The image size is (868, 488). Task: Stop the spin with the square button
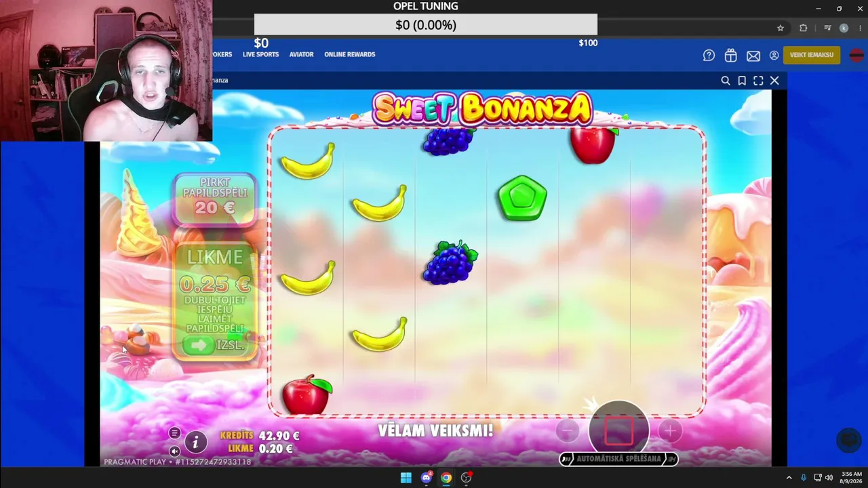(x=618, y=431)
